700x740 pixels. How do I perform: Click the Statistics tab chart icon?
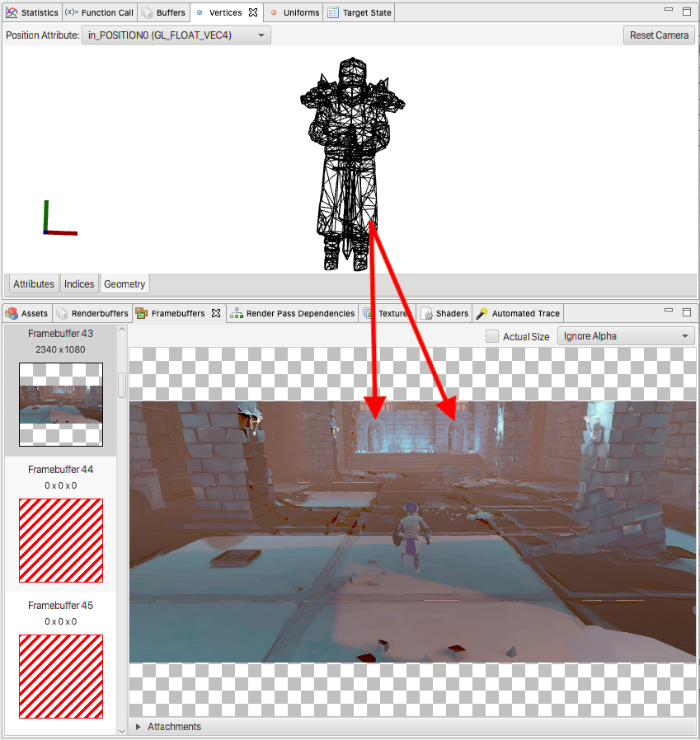tap(12, 12)
